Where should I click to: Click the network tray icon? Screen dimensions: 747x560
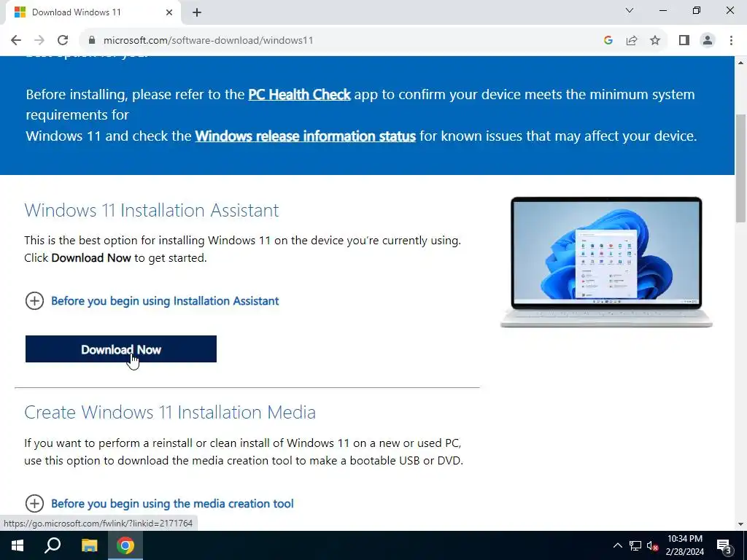635,545
